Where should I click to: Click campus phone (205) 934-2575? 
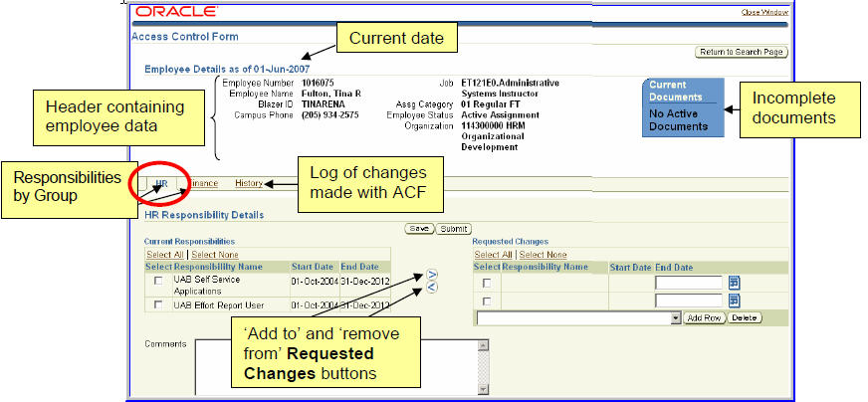(x=329, y=115)
